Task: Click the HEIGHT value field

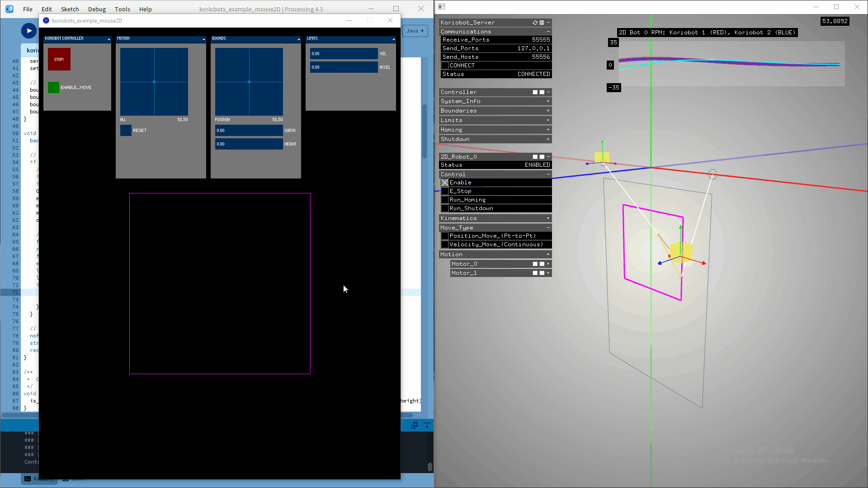Action: 249,144
